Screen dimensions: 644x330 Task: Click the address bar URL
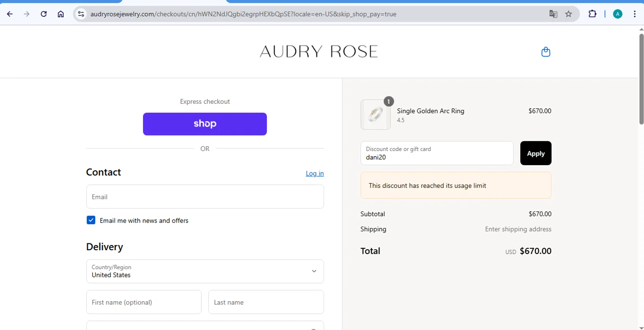(243, 14)
